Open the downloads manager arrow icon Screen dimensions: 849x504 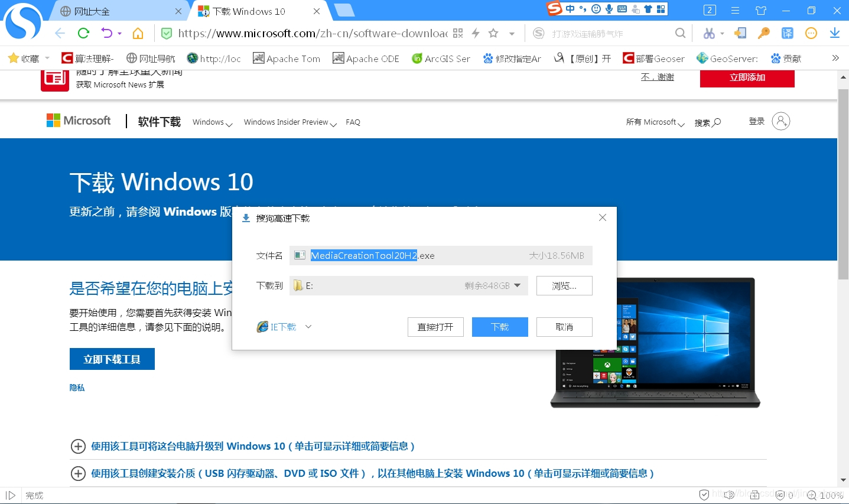point(835,33)
